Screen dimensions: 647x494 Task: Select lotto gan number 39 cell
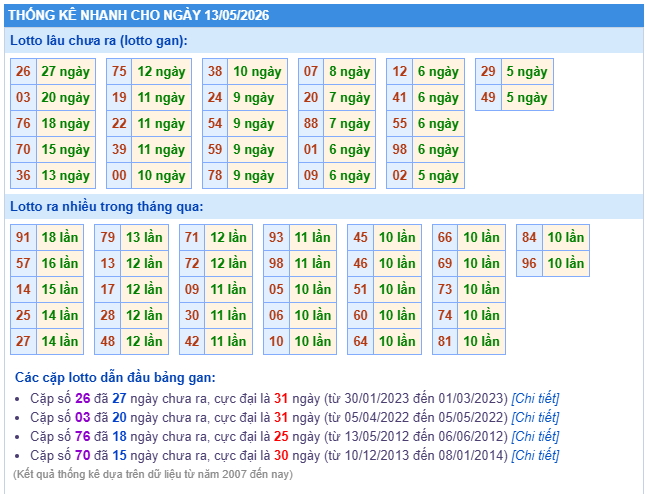coord(119,149)
